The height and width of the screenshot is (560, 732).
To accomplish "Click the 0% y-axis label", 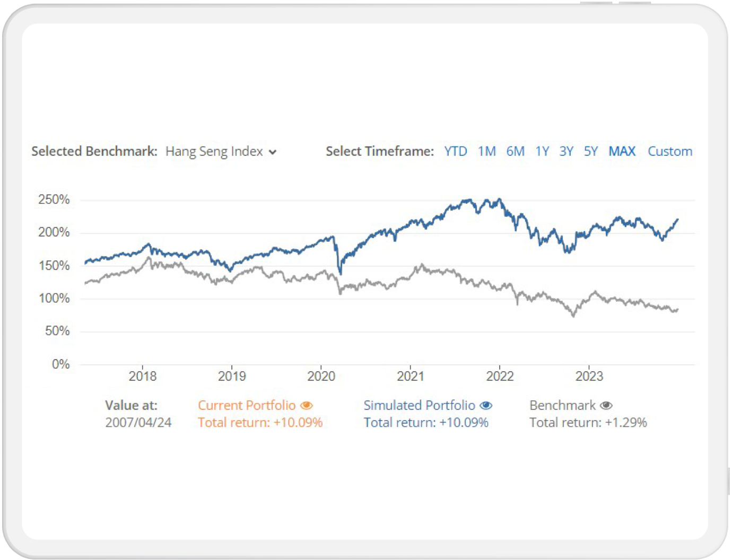I will point(61,364).
